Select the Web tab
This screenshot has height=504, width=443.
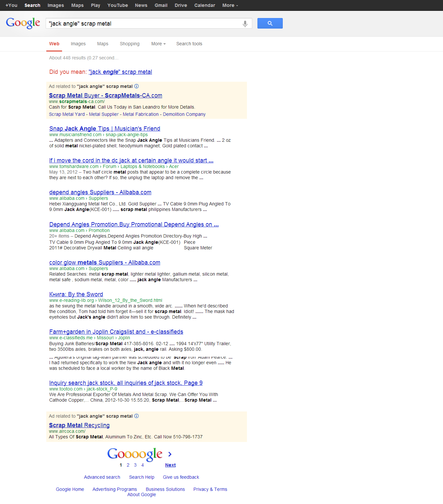(x=54, y=44)
